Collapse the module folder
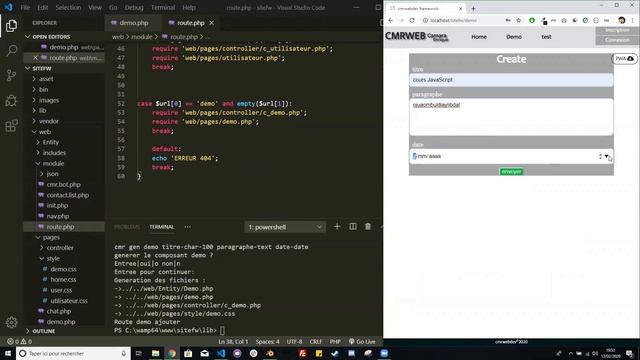Screen dimensions: 640x360 click(53, 163)
